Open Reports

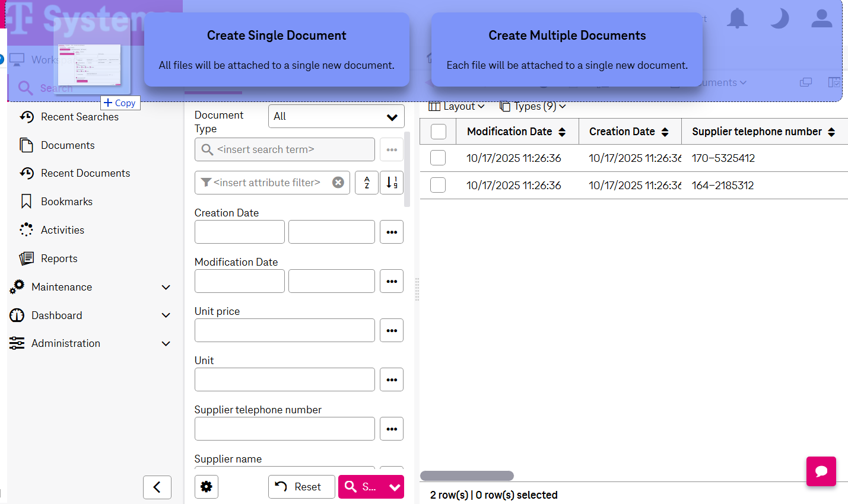click(x=59, y=259)
